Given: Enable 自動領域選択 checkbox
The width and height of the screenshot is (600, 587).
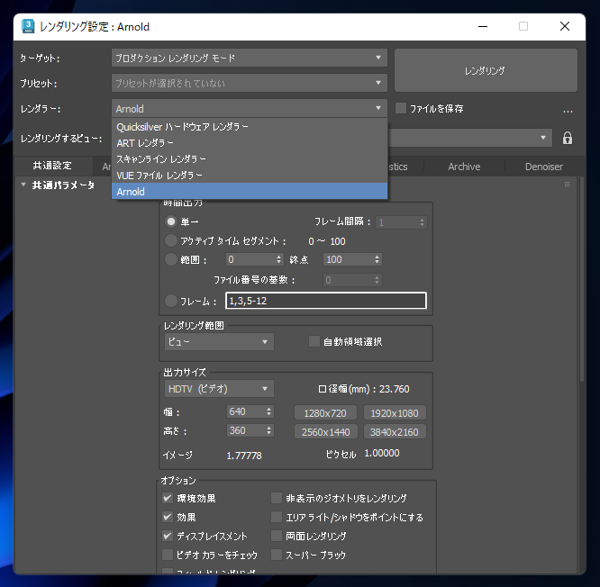Looking at the screenshot, I should click(314, 341).
